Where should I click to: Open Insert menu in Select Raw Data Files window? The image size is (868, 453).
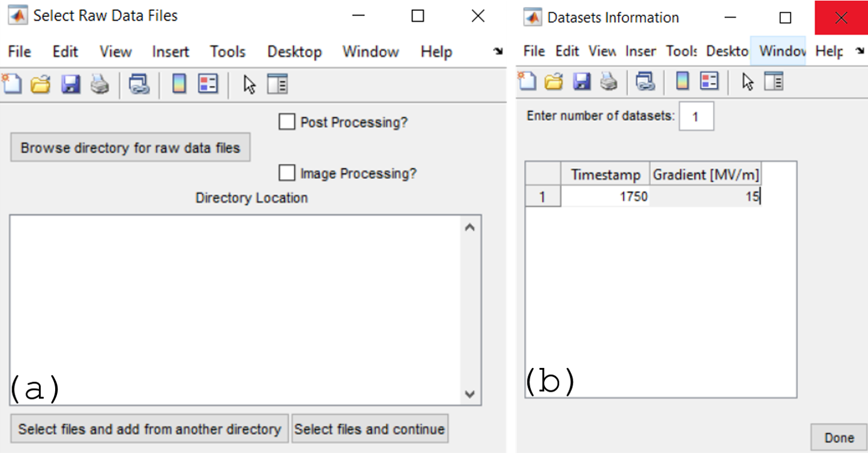pos(170,52)
